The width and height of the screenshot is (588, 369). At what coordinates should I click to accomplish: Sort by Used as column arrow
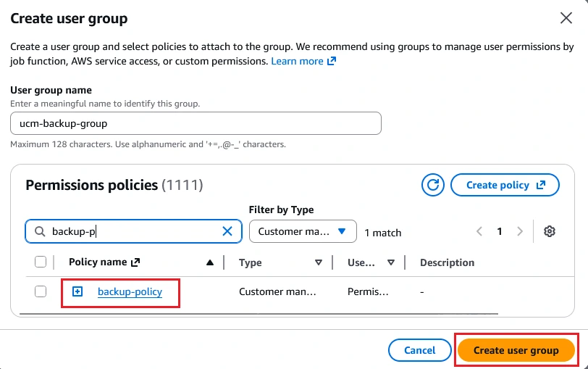pos(391,262)
